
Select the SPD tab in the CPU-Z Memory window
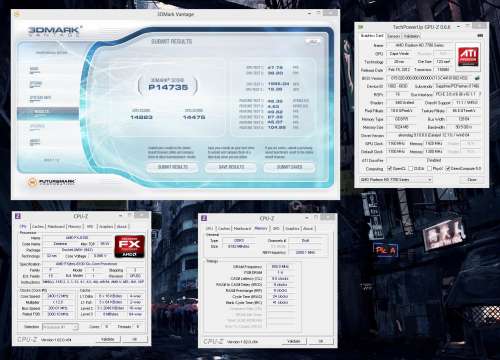(276, 229)
